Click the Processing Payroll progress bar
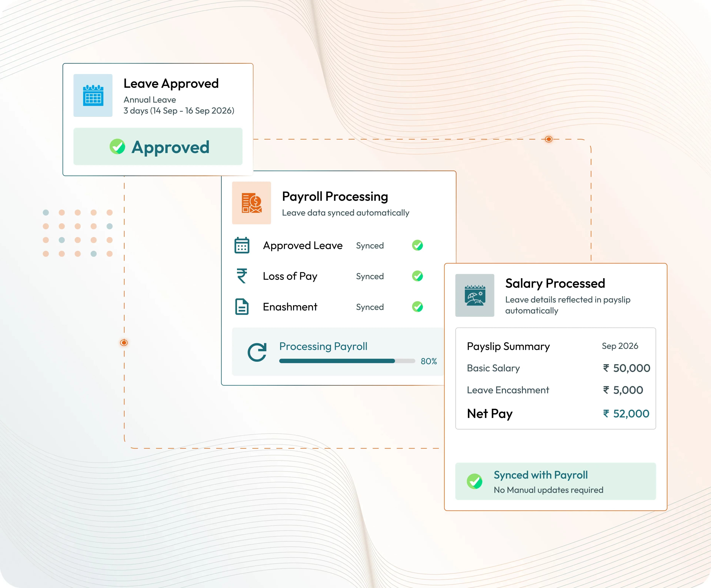Viewport: 711px width, 588px height. click(x=347, y=361)
